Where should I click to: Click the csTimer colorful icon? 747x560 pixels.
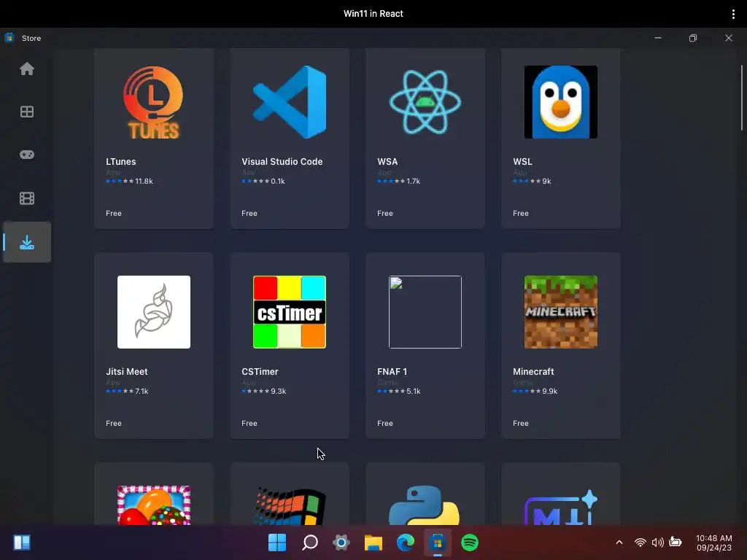289,312
